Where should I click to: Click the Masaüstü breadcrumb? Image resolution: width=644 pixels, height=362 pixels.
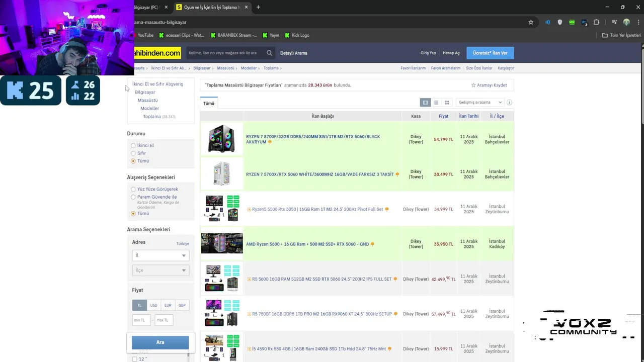225,68
